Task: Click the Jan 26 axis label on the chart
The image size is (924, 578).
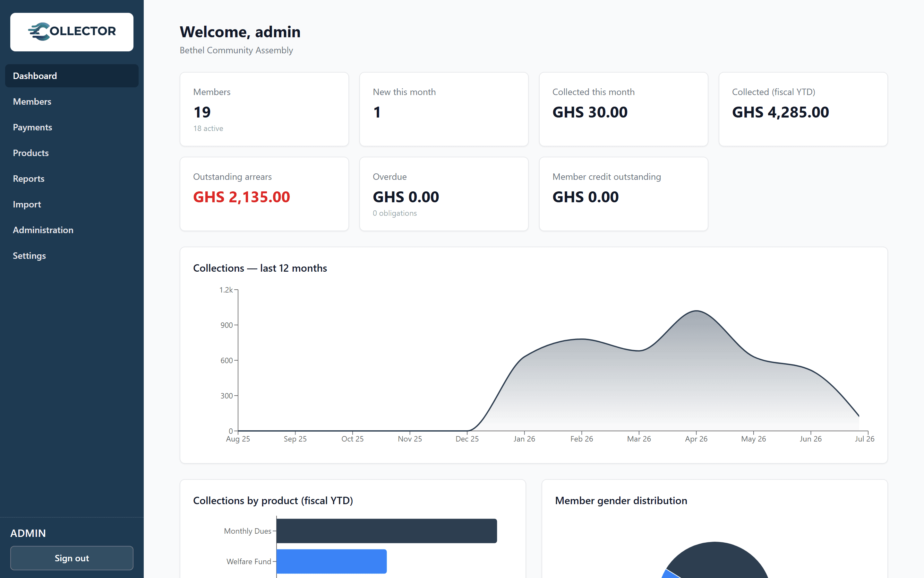Action: coord(524,439)
